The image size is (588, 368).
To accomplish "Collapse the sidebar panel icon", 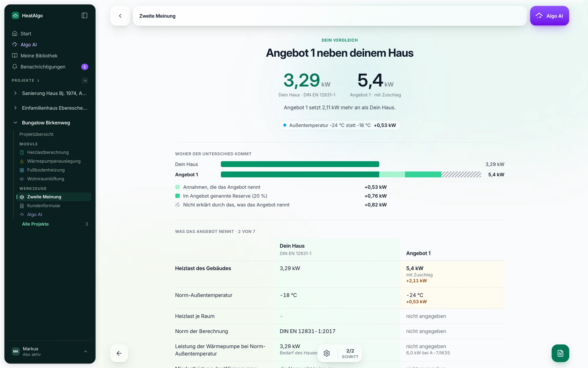I will click(x=85, y=15).
